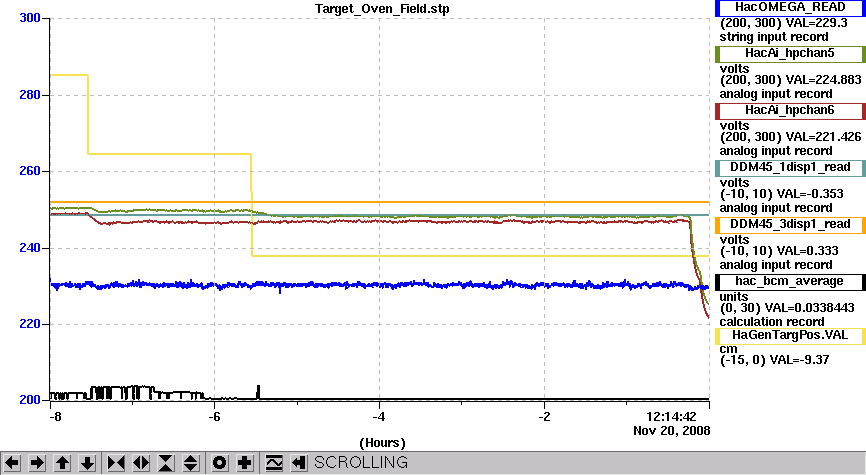Click the VAL=-0.353 reading
This screenshot has width=866, height=475.
[x=810, y=194]
